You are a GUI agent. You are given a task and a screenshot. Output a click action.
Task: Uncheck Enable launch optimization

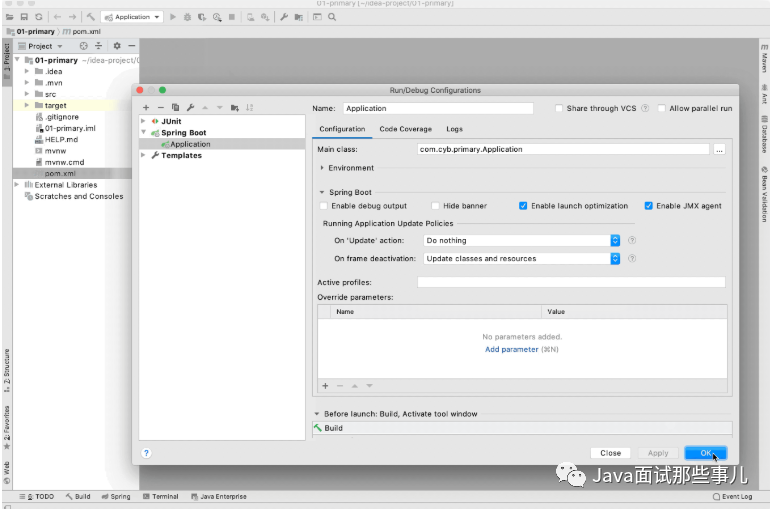pos(523,206)
